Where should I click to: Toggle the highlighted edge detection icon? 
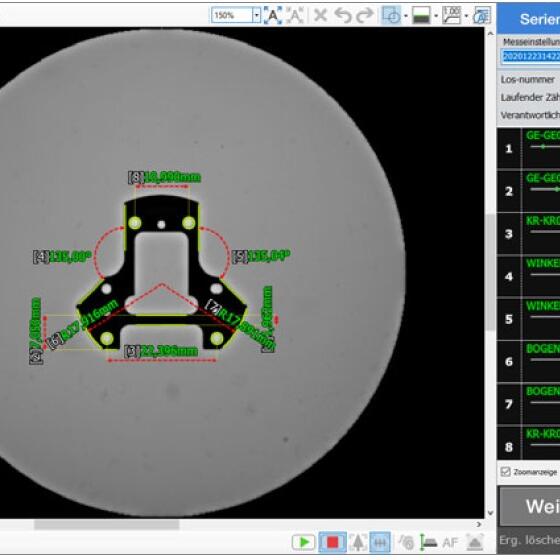380,542
